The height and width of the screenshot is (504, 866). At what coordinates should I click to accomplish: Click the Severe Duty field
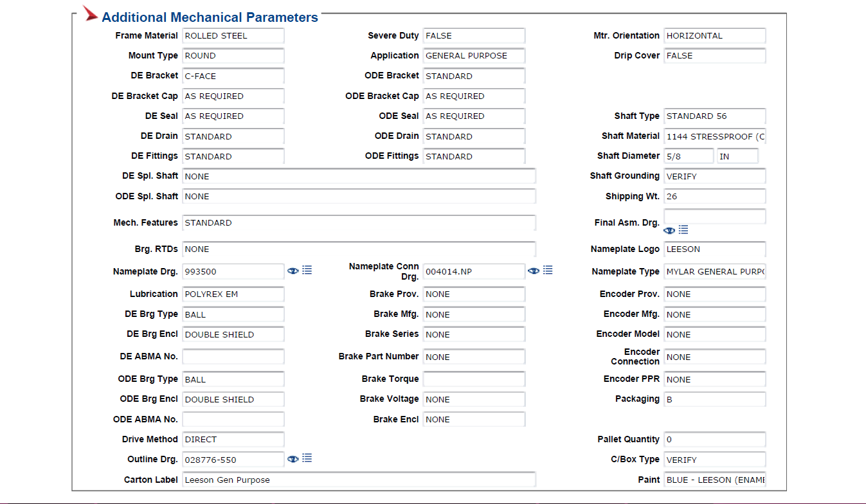474,36
